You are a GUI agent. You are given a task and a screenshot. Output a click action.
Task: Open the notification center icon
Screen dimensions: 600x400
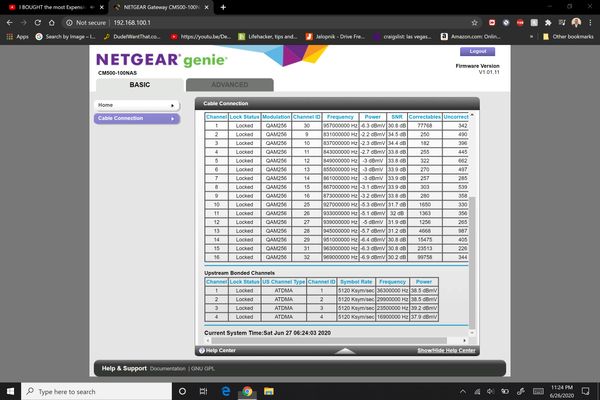pyautogui.click(x=585, y=391)
